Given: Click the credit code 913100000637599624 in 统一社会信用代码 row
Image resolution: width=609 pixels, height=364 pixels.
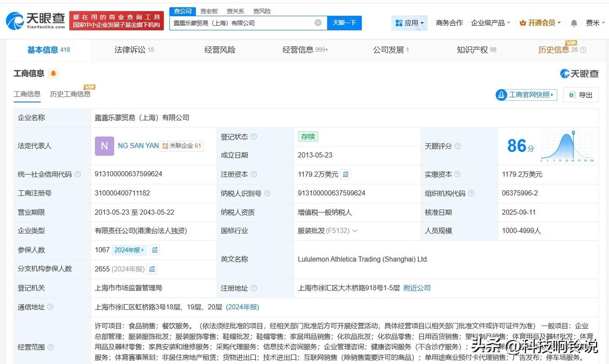Looking at the screenshot, I should pos(128,174).
